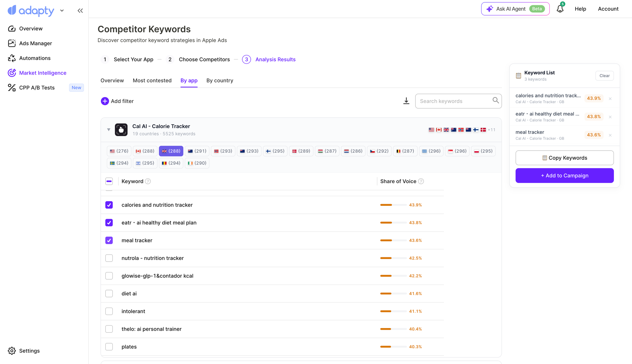Open the Help link
The height and width of the screenshot is (364, 632).
tap(580, 9)
